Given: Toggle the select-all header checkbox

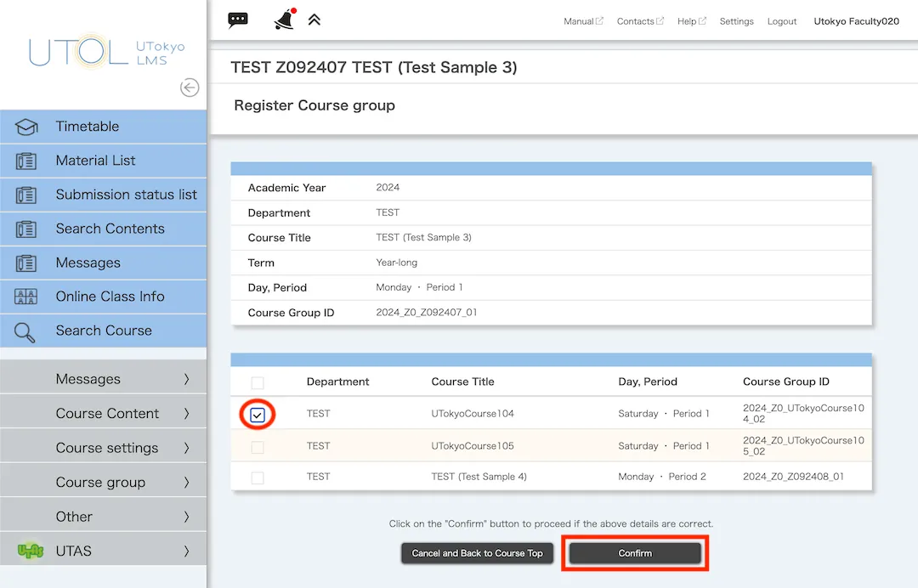Looking at the screenshot, I should pyautogui.click(x=258, y=382).
